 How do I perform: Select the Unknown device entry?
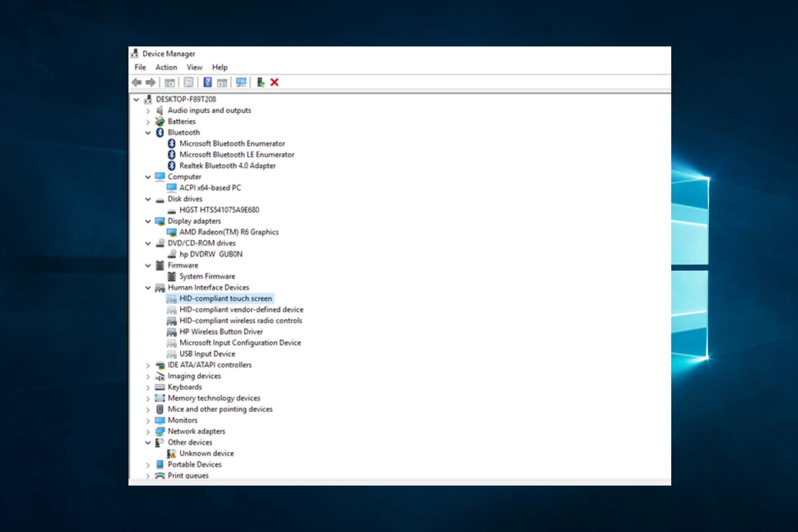[x=206, y=453]
